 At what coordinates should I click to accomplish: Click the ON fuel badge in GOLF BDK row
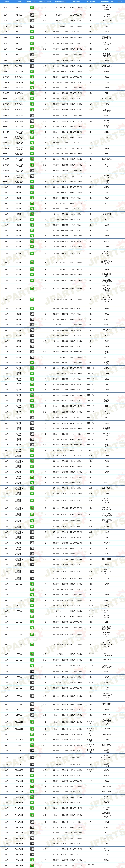32,336
